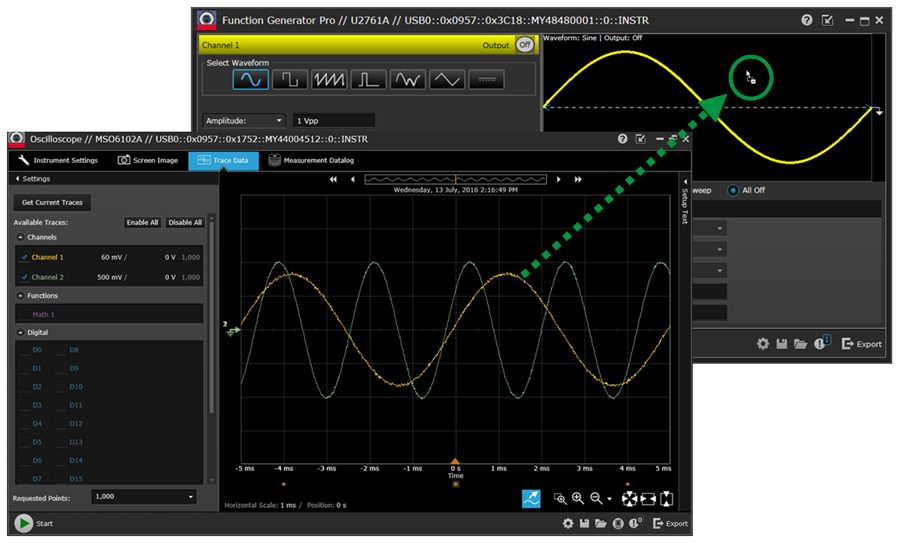
Task: Collapse the Digital section
Action: point(21,332)
